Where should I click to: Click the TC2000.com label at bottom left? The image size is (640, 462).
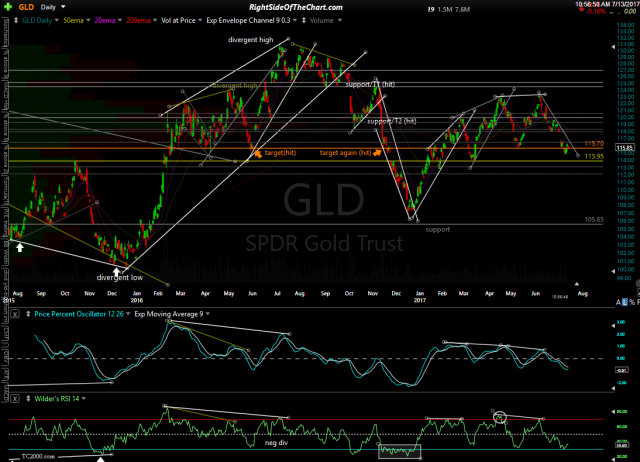coord(38,456)
